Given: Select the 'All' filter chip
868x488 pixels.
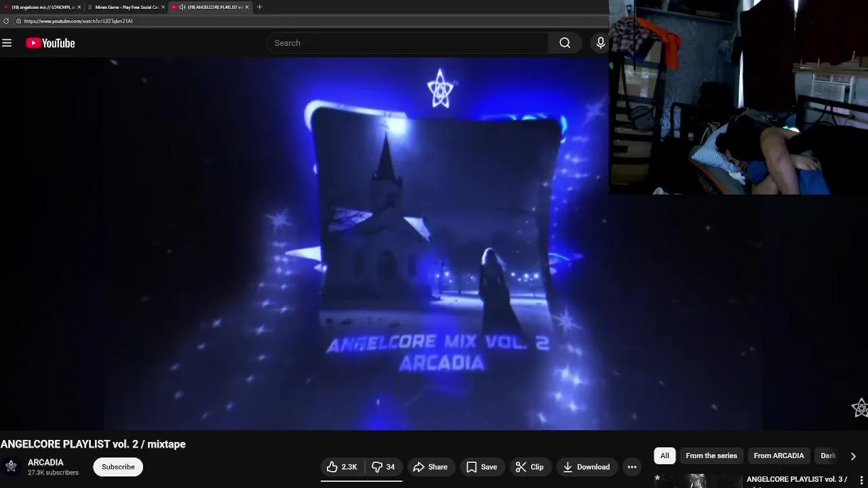Looking at the screenshot, I should coord(665,455).
